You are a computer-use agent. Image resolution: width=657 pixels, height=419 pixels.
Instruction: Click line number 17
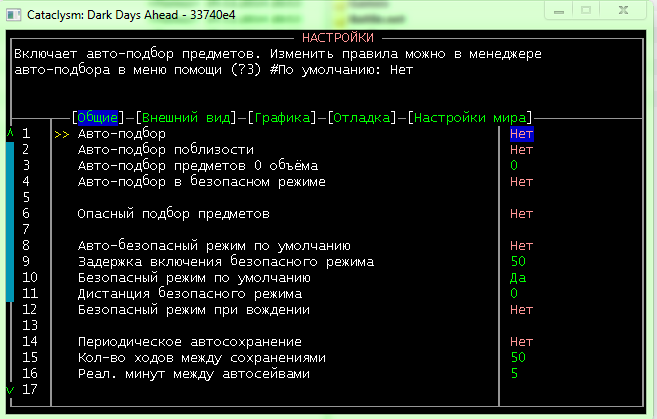coord(30,389)
